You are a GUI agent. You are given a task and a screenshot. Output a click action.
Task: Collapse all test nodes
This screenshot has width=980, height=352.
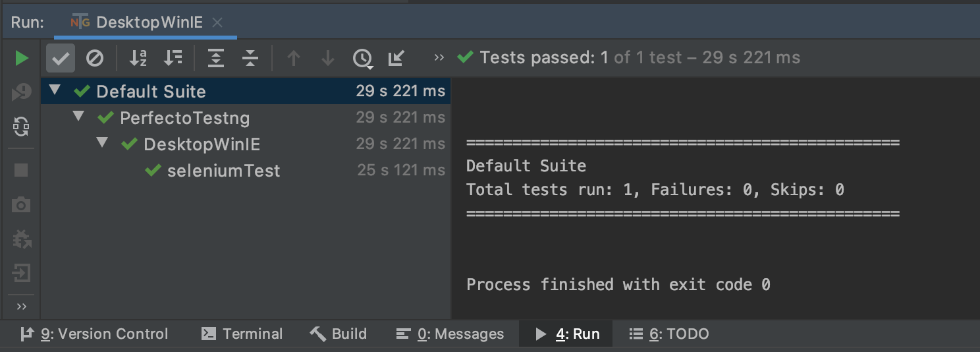point(250,58)
